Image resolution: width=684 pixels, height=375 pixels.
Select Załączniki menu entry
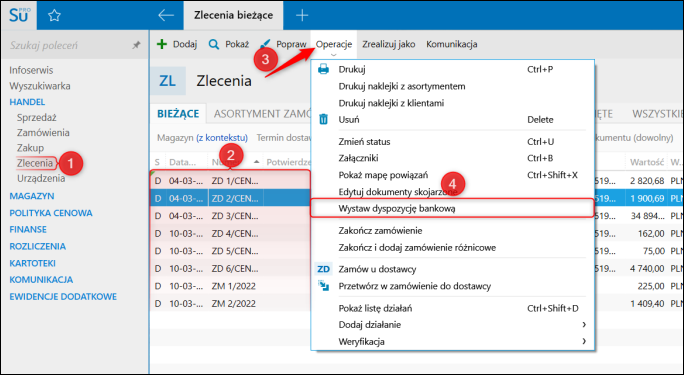click(x=358, y=158)
